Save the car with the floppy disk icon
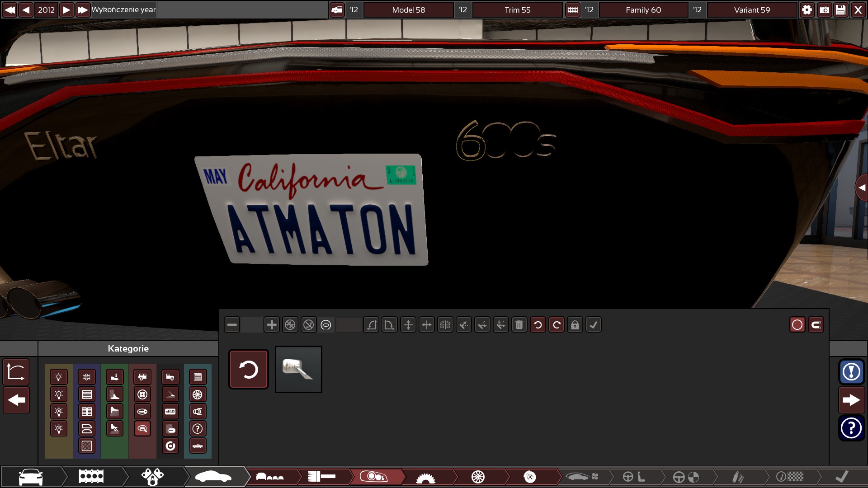 (x=841, y=10)
